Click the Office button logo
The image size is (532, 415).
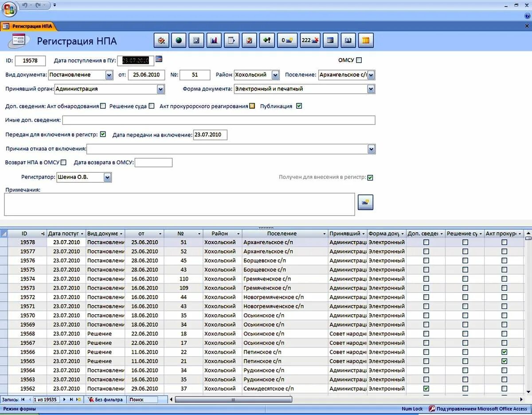[x=9, y=9]
